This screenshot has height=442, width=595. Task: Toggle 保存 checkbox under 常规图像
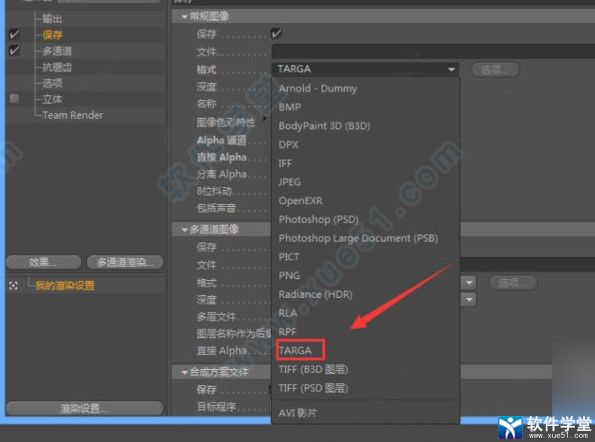276,33
